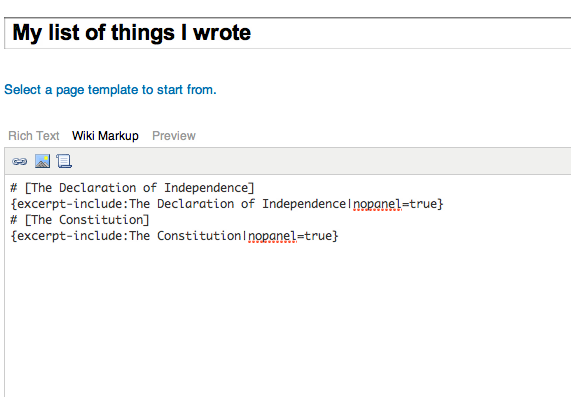The height and width of the screenshot is (397, 571).
Task: Click 'excerpt-include' in the Constitution macro line
Action: (x=70, y=236)
